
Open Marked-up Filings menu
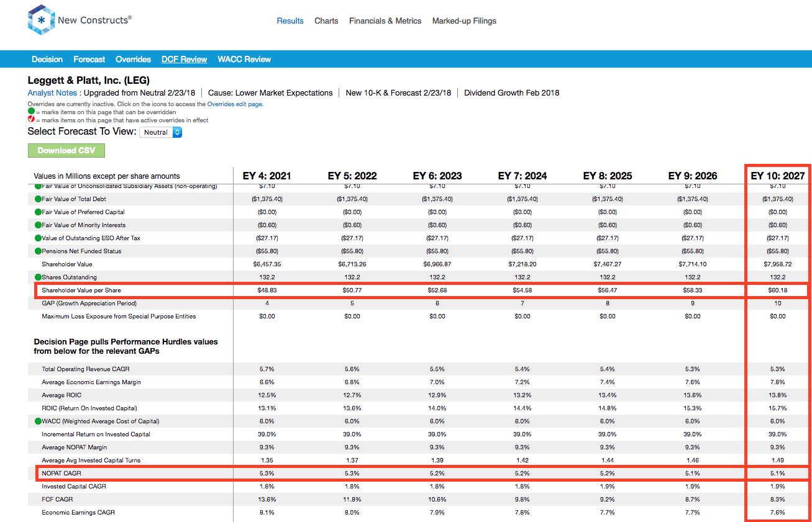click(x=464, y=21)
